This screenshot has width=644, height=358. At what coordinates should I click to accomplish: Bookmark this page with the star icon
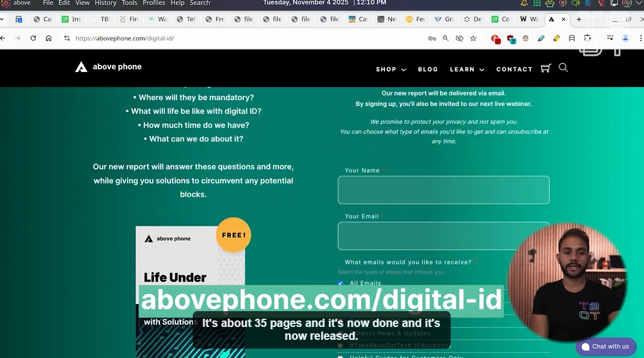(x=473, y=38)
